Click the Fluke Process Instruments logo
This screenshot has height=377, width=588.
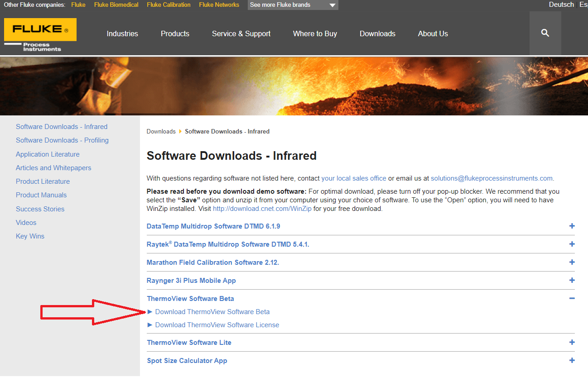point(40,35)
